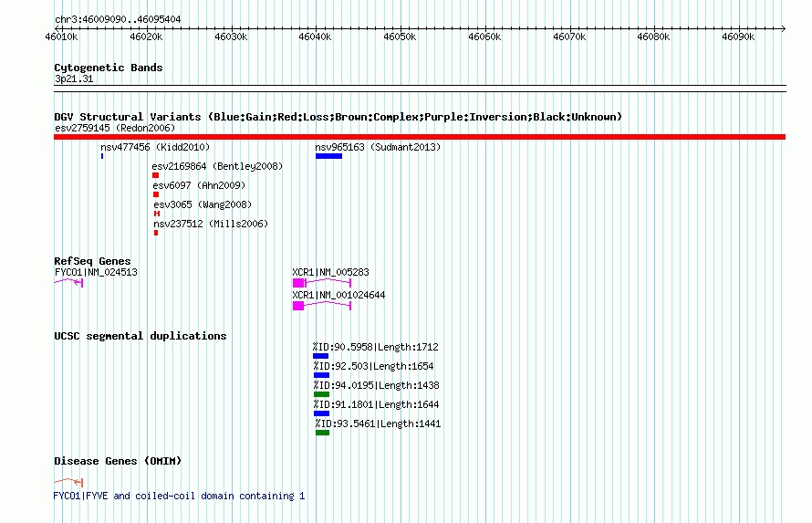This screenshot has height=523, width=812.
Task: Click the 46060k ruler tick label
Action: pyautogui.click(x=484, y=37)
